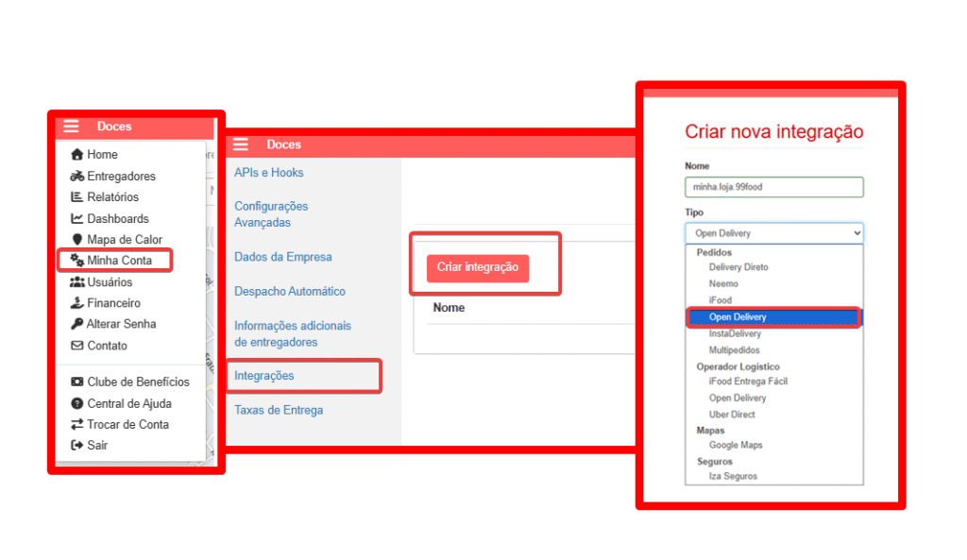
Task: Click the Entregadores motorcycle icon
Action: pos(77,177)
